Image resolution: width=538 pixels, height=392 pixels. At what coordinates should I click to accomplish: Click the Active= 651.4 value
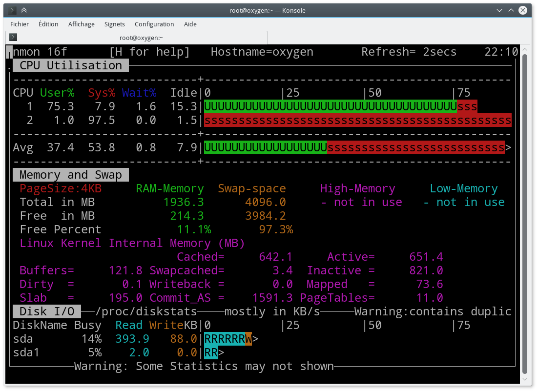coord(426,257)
